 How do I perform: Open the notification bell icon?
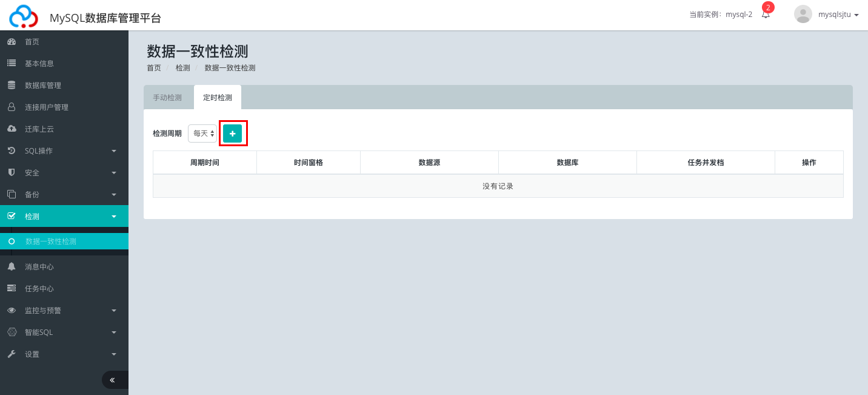(766, 15)
